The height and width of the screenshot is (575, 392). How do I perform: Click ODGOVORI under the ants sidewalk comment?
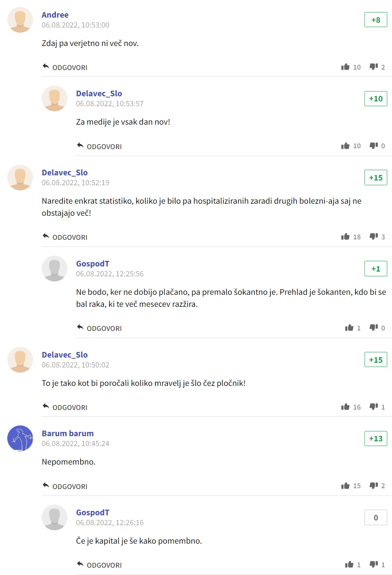pyautogui.click(x=65, y=407)
